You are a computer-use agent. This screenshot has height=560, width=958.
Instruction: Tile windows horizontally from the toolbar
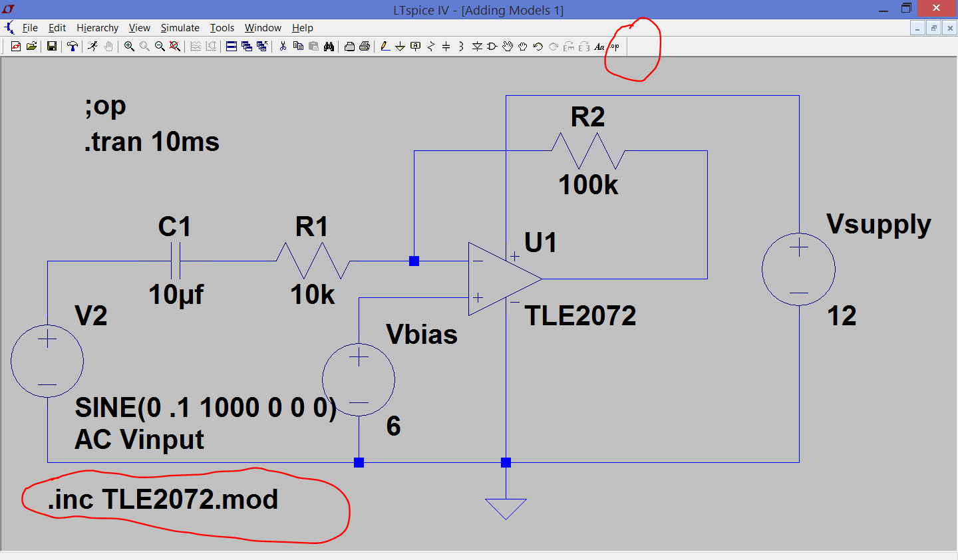(232, 47)
